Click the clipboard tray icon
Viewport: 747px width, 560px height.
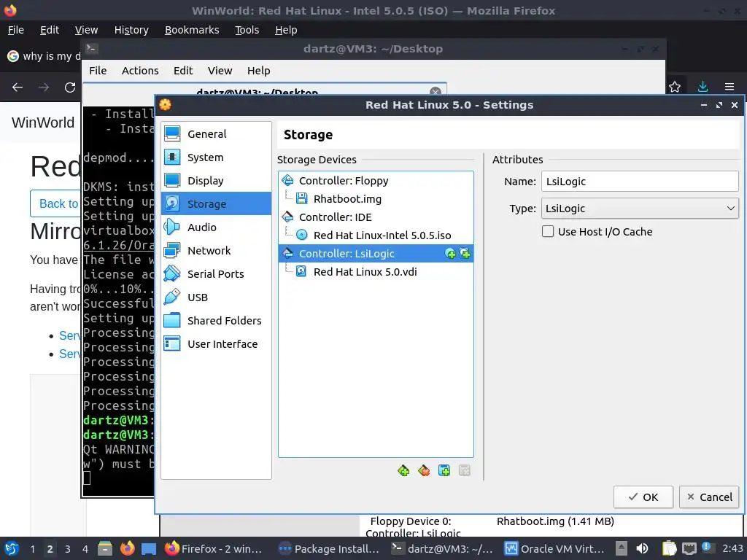(x=670, y=548)
